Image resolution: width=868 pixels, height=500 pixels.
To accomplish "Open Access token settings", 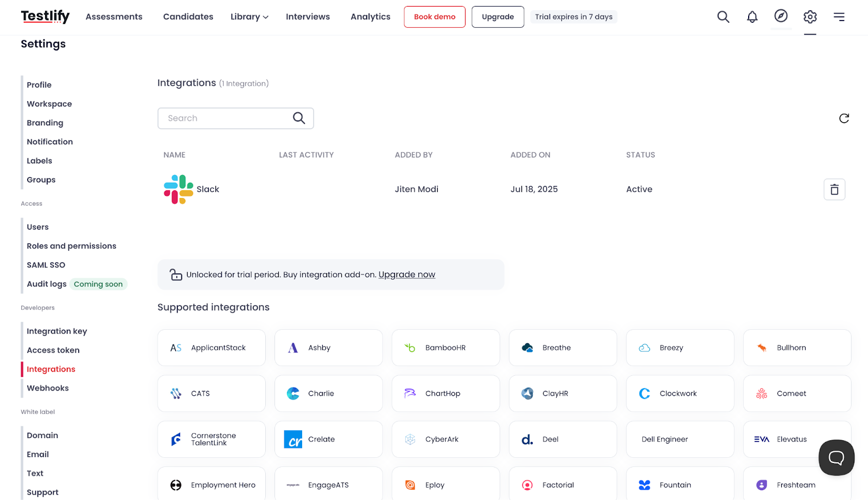I will tap(53, 350).
